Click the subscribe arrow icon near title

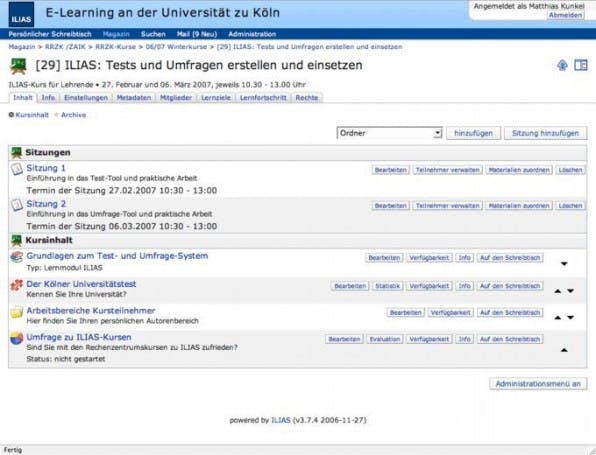pyautogui.click(x=562, y=65)
